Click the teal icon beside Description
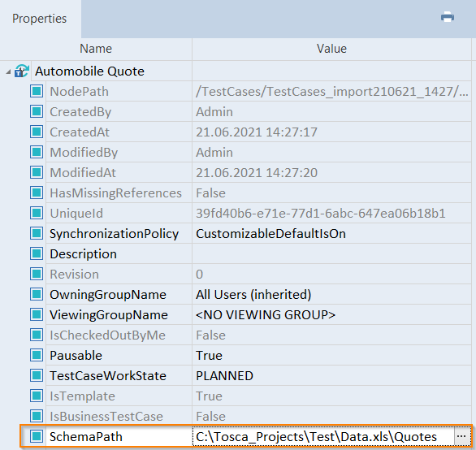 pos(37,253)
